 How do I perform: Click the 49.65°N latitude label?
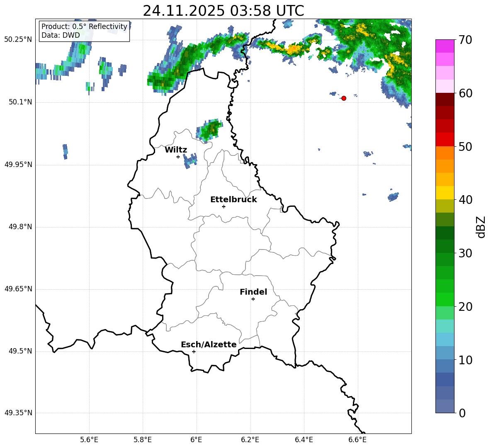click(18, 289)
